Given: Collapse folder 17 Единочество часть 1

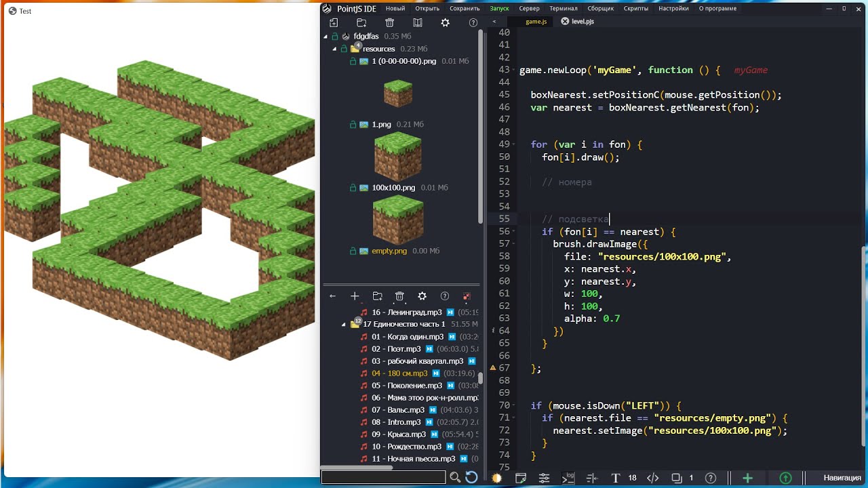Looking at the screenshot, I should pos(344,325).
